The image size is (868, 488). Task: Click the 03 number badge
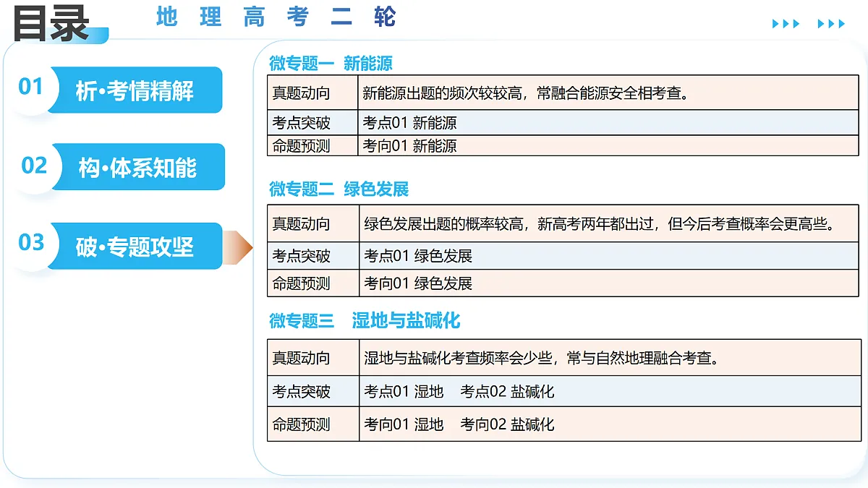pyautogui.click(x=31, y=242)
